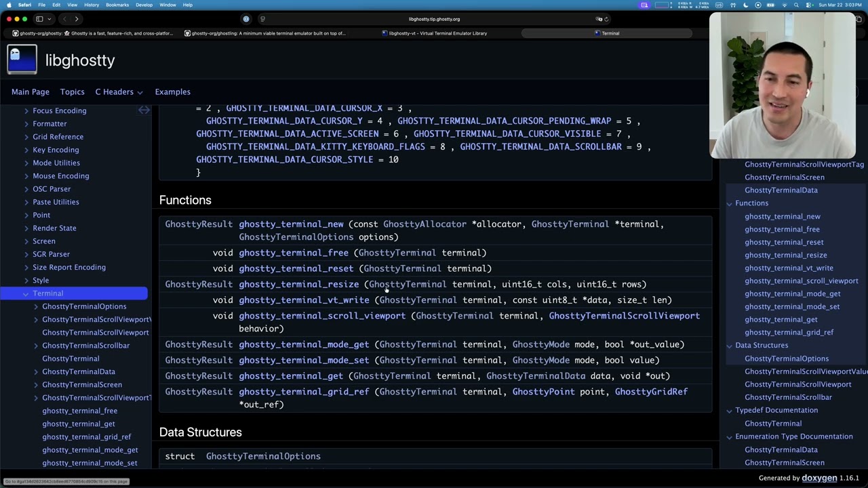Click the Safari address bar URL
868x488 pixels.
pyautogui.click(x=434, y=19)
